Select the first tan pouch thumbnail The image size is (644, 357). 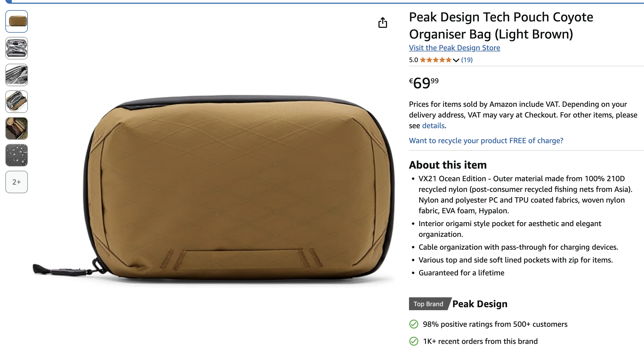pos(17,21)
